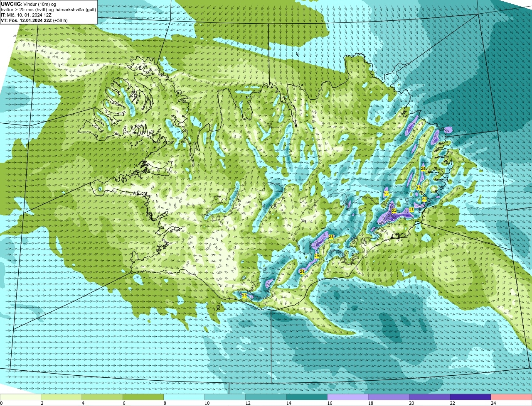This screenshot has height=406, width=532.
Task: Click the yellow gust label '25'
Action: 331,237
